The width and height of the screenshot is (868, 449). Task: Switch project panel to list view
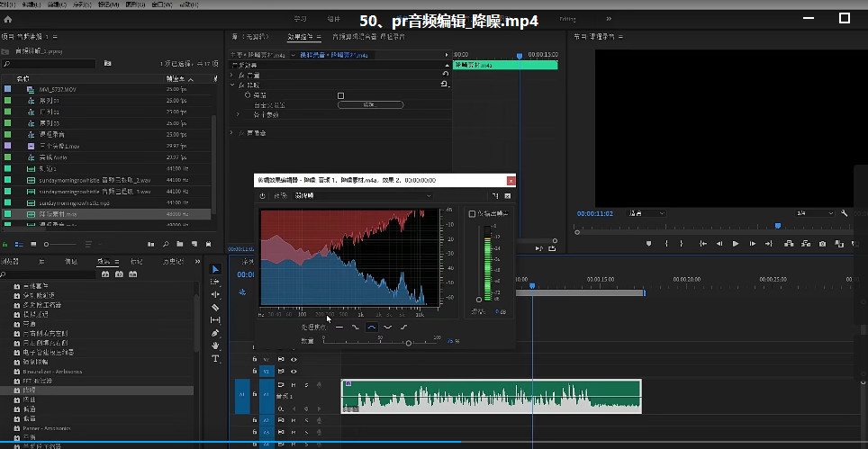(19, 244)
